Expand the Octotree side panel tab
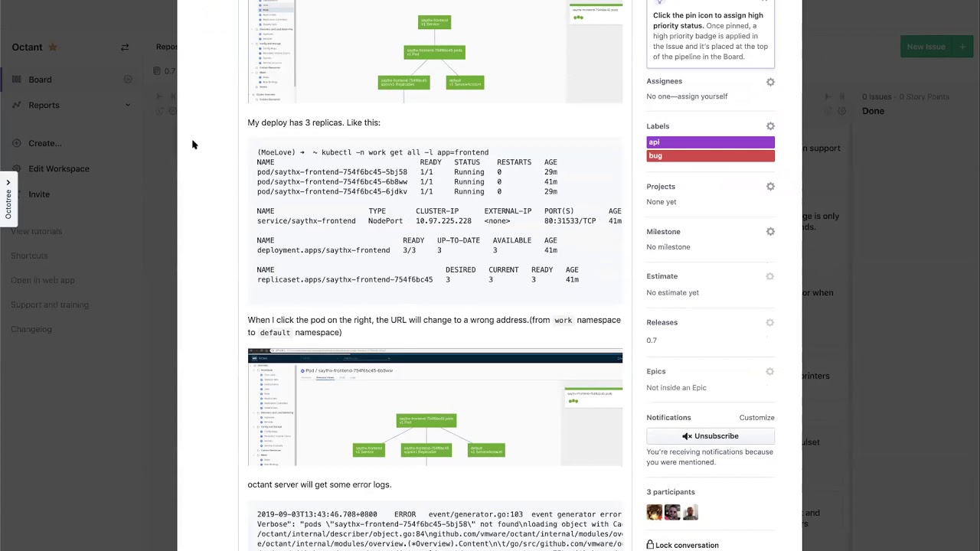 click(8, 198)
